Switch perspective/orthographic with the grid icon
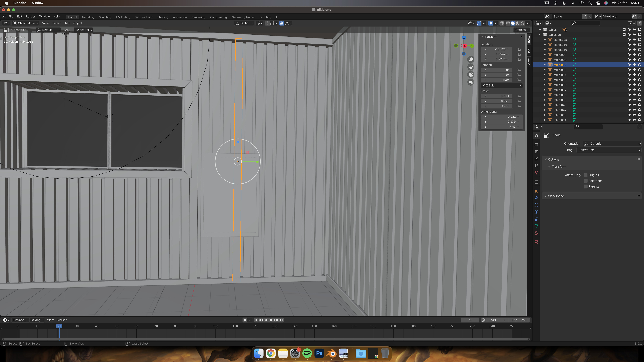Image resolution: width=644 pixels, height=362 pixels. [471, 82]
